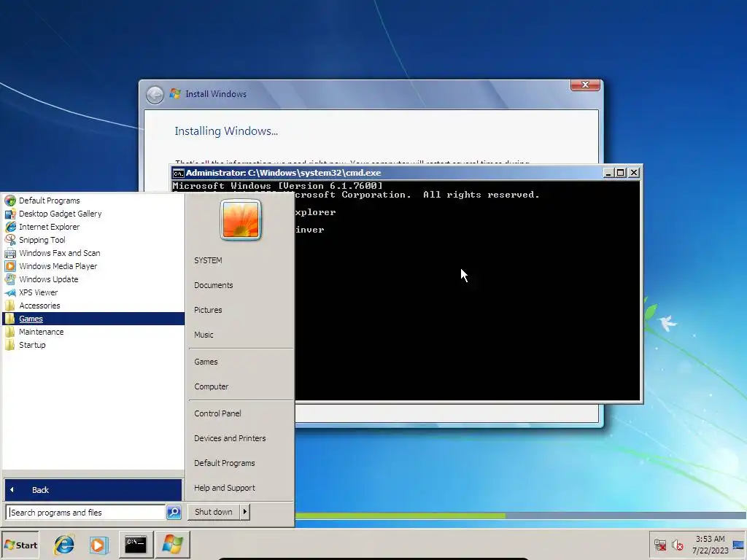
Task: Click the Install Windows back arrow
Action: tap(155, 95)
